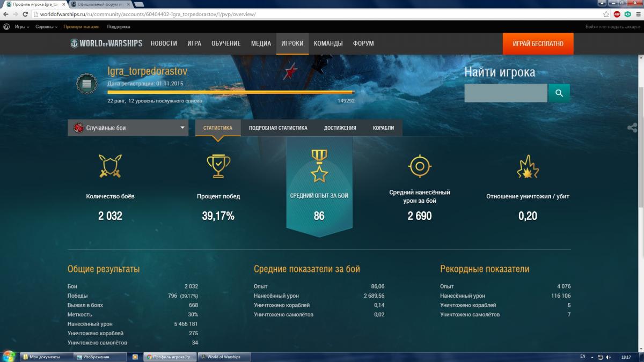Open the 'Форум' navigation item

click(x=363, y=43)
